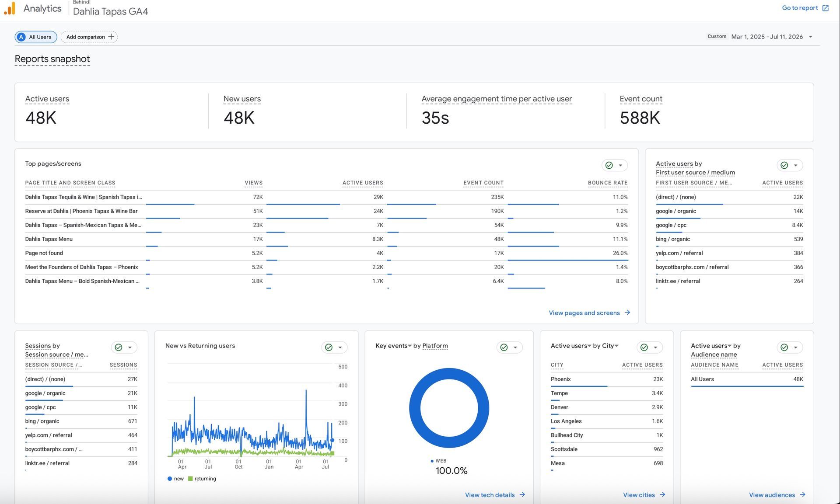Click the arrow icon next to View cities
The image size is (840, 504).
tap(662, 494)
